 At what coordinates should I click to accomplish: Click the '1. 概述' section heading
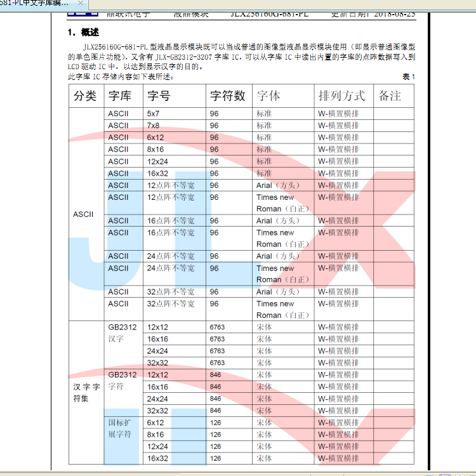click(83, 32)
